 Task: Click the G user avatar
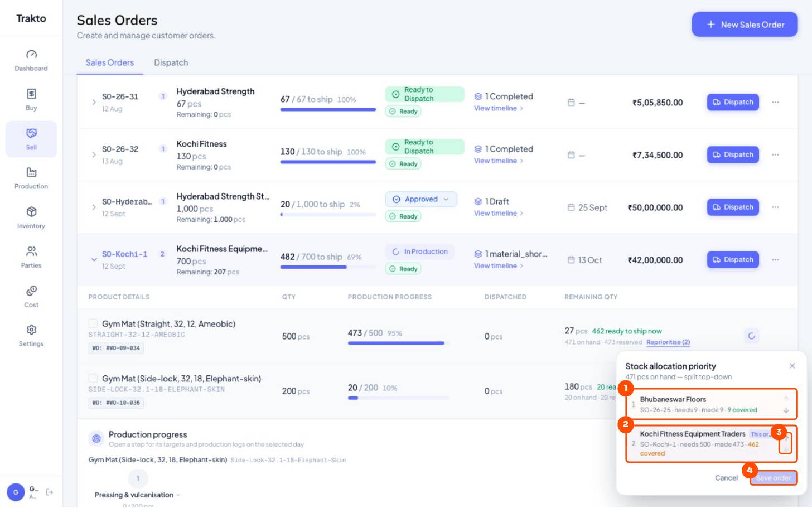[x=16, y=492]
